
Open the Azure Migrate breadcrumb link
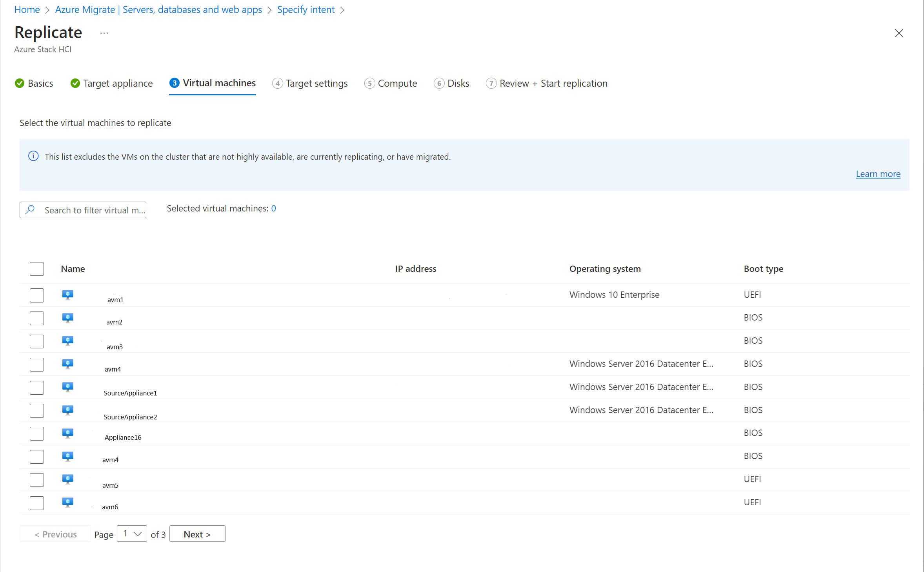pos(158,10)
